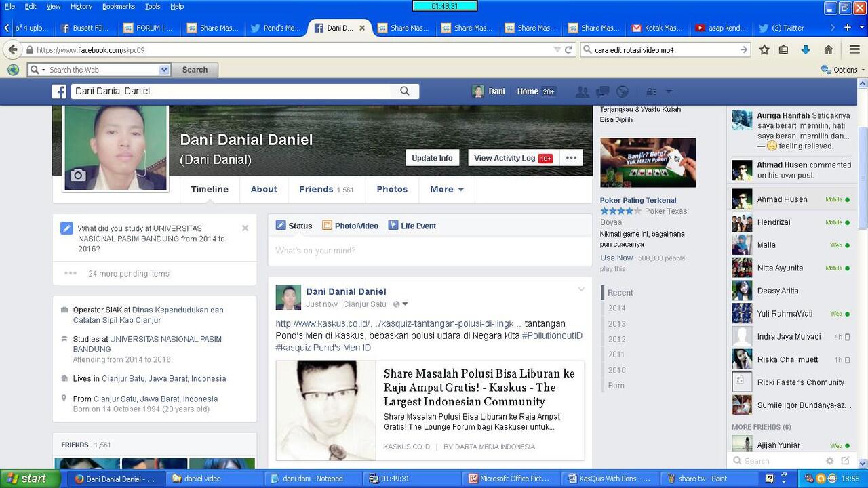Image resolution: width=868 pixels, height=488 pixels.
Task: Dismiss the university study question card
Action: coord(245,228)
